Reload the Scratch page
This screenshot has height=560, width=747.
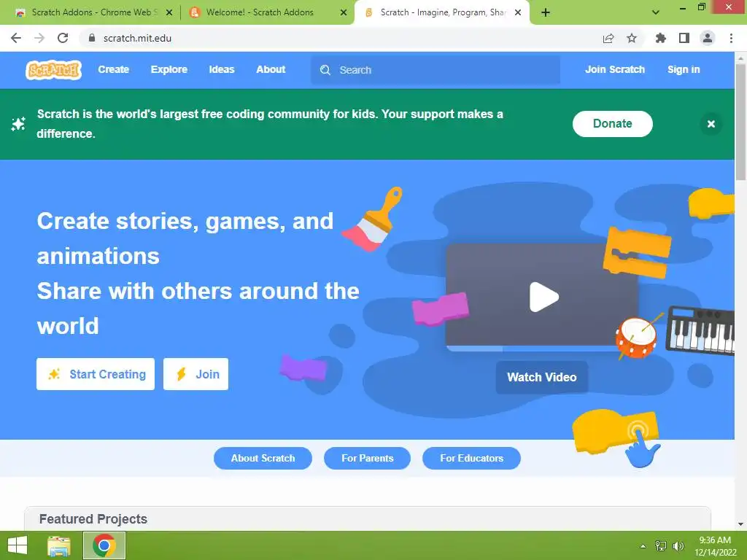63,38
